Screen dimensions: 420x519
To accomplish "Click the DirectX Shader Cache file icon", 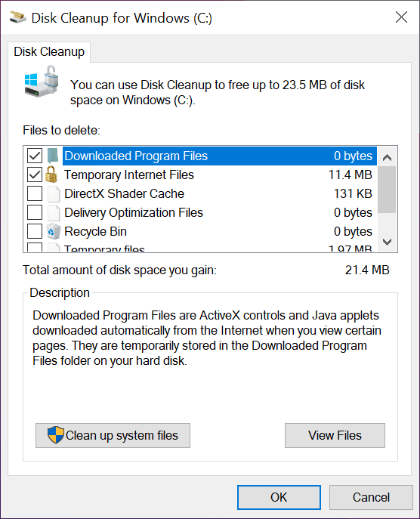I will point(54,193).
